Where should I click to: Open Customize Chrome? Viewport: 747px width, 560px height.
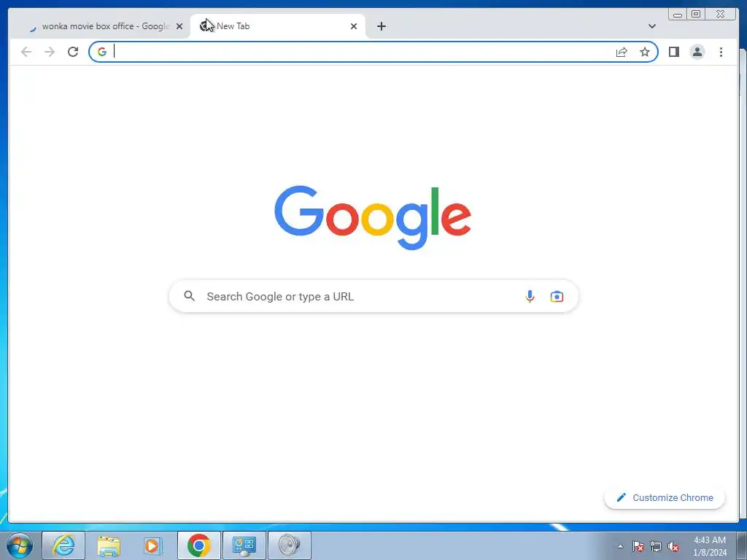pos(665,497)
